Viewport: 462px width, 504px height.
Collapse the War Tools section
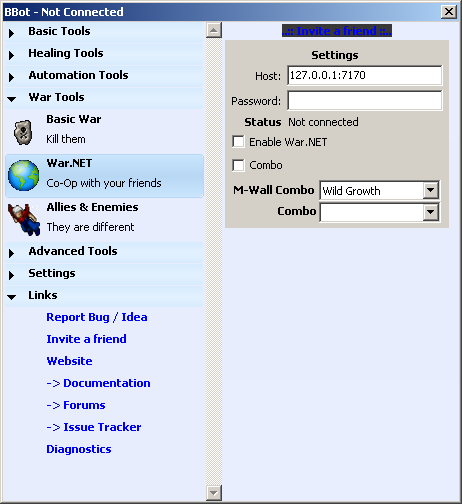pos(104,98)
